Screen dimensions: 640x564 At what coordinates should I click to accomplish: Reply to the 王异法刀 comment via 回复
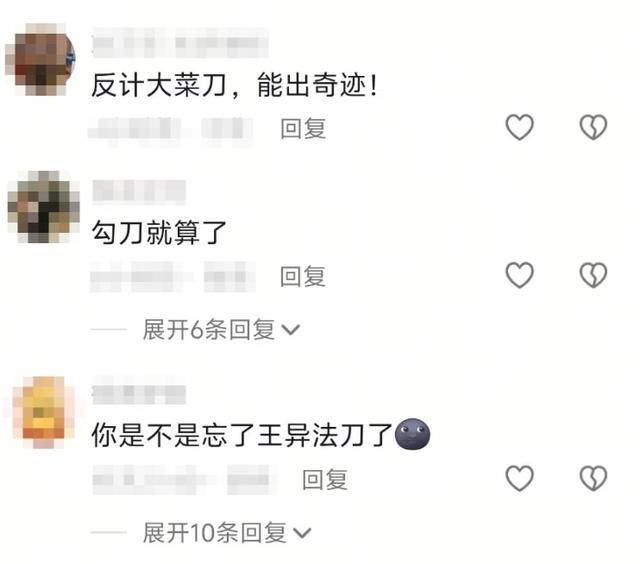[325, 479]
